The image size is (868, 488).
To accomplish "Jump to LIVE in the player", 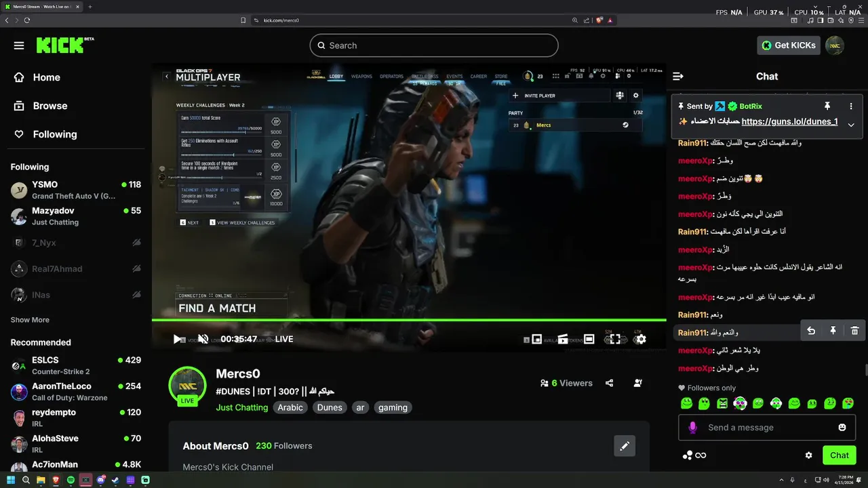I will click(x=284, y=339).
